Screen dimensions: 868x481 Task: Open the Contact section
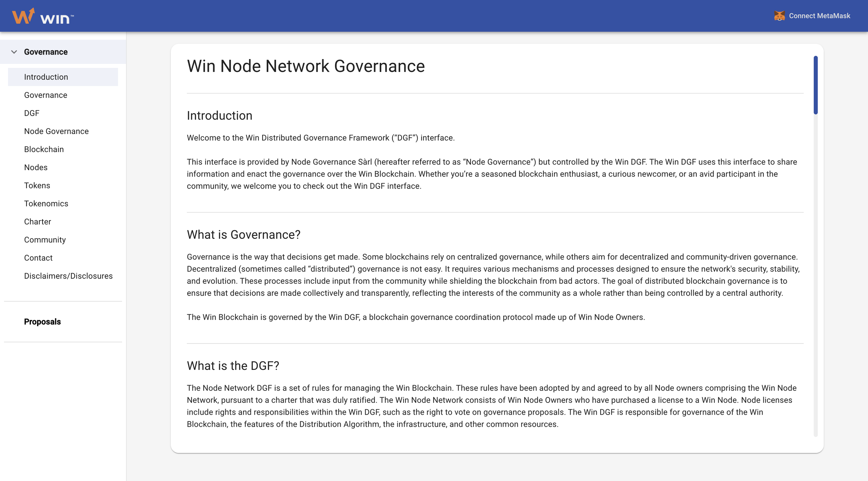[x=38, y=258]
